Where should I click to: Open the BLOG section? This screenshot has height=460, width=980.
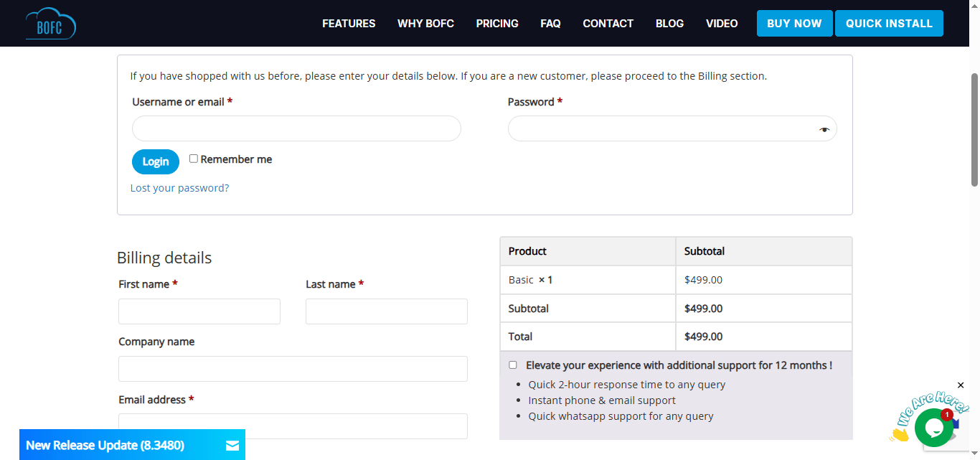[x=669, y=23]
